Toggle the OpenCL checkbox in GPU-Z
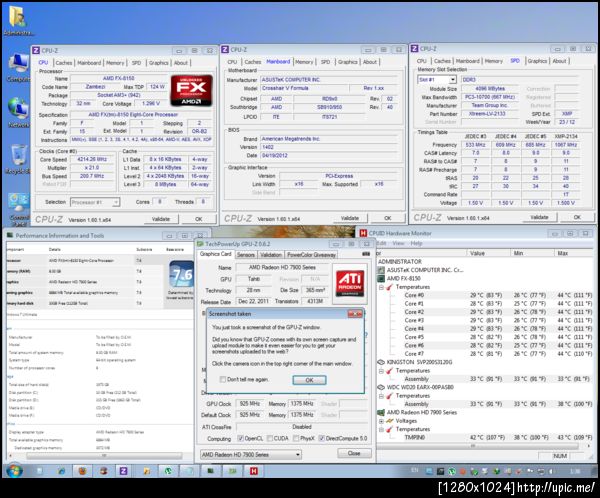This screenshot has height=498, width=600. [x=240, y=438]
